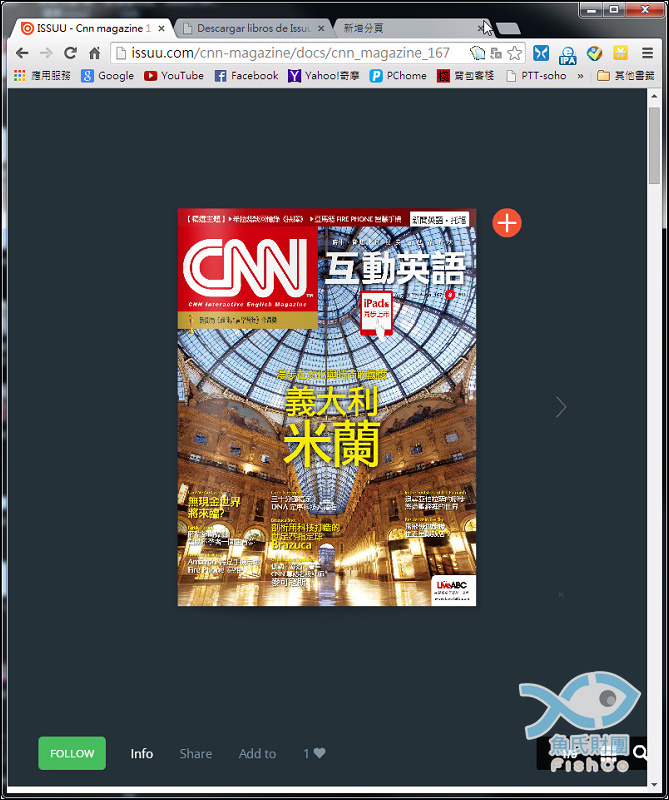Image resolution: width=669 pixels, height=800 pixels.
Task: Open the Add to option
Action: 258,754
